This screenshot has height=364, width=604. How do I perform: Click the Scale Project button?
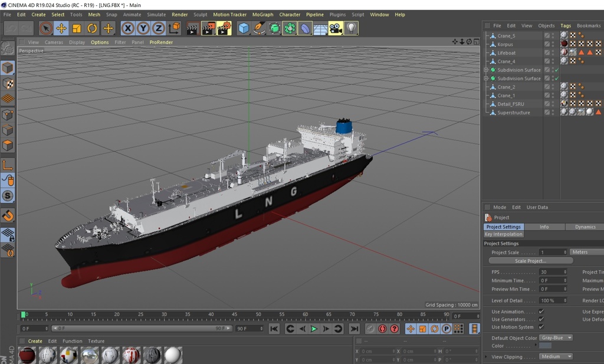pos(531,261)
